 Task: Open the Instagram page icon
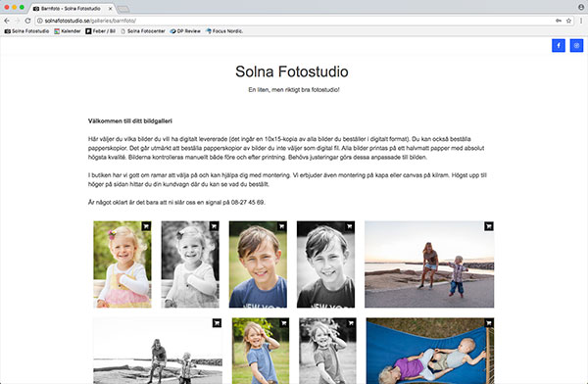pos(576,45)
